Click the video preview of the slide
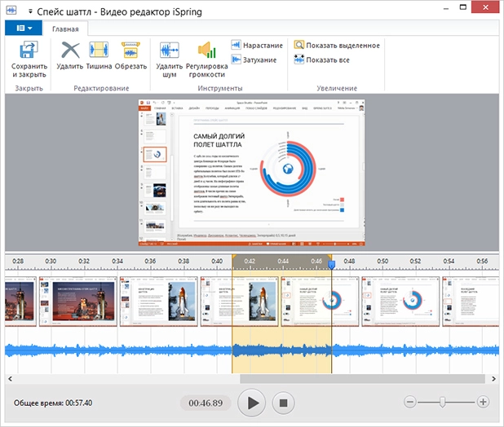This screenshot has height=427, width=504. [252, 173]
